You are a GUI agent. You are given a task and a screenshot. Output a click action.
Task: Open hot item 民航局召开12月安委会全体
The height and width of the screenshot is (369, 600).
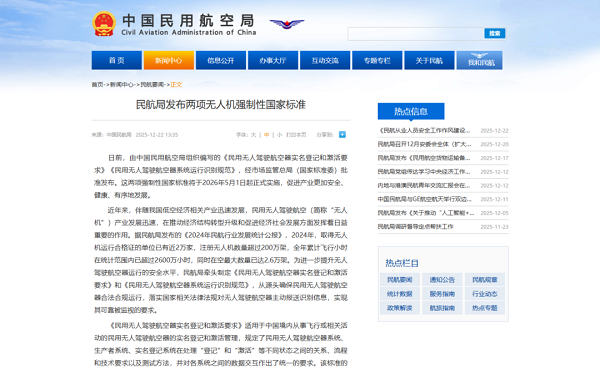pos(424,144)
